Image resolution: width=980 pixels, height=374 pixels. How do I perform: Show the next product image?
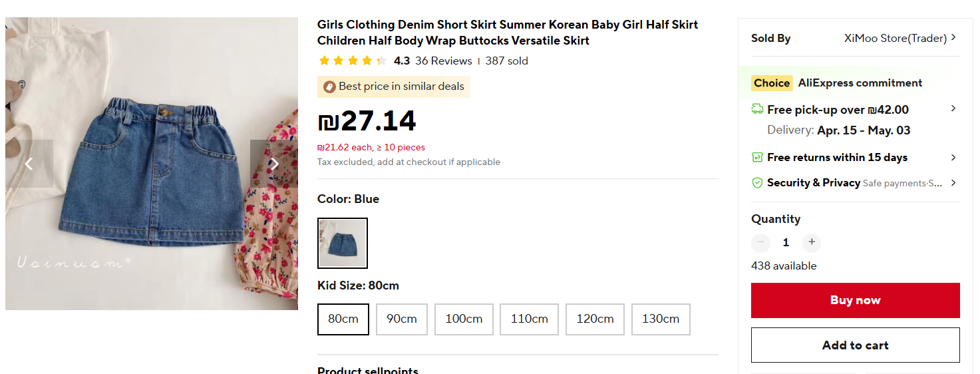(x=273, y=164)
